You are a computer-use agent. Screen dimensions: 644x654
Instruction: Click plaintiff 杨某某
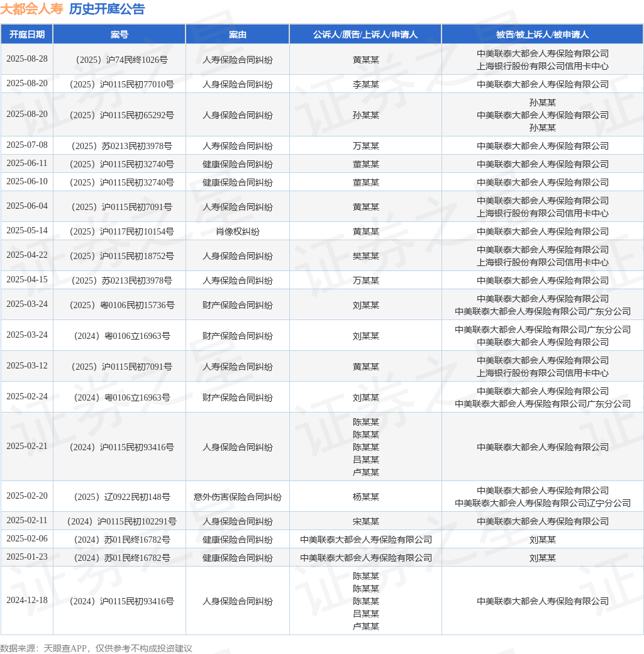click(x=365, y=497)
